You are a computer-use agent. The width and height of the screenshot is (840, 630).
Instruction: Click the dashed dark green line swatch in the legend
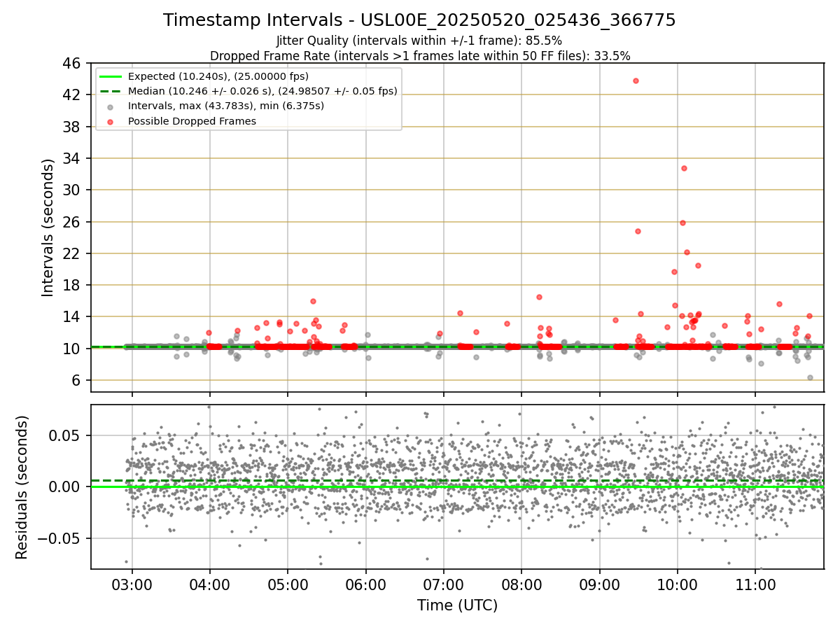coord(111,91)
